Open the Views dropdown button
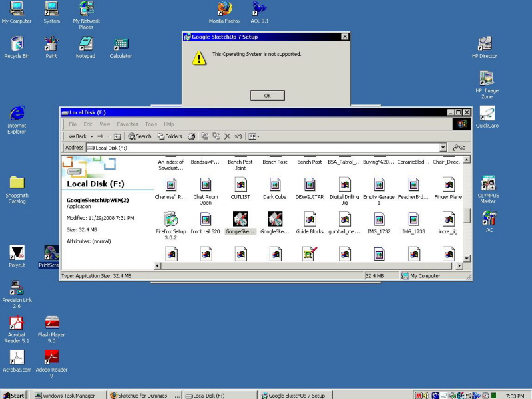The width and height of the screenshot is (532, 399). [x=254, y=136]
